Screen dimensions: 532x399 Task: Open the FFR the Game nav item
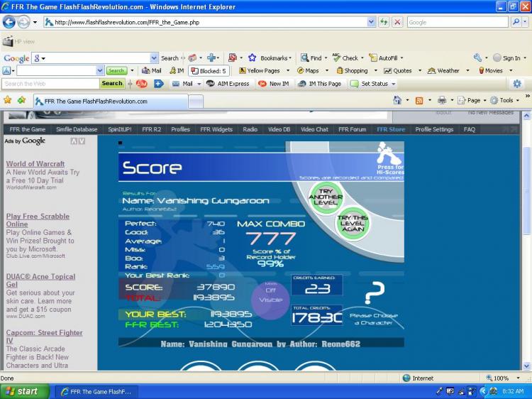point(28,129)
